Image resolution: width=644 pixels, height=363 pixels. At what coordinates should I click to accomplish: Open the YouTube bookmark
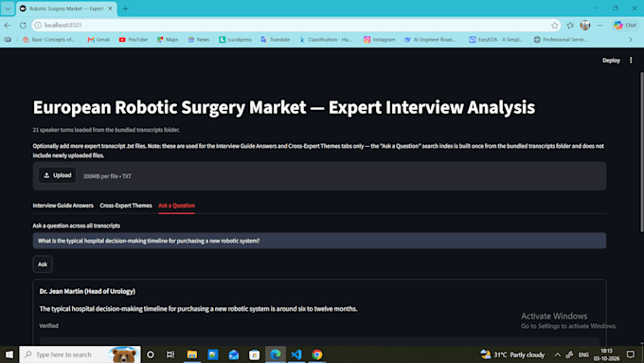point(134,40)
